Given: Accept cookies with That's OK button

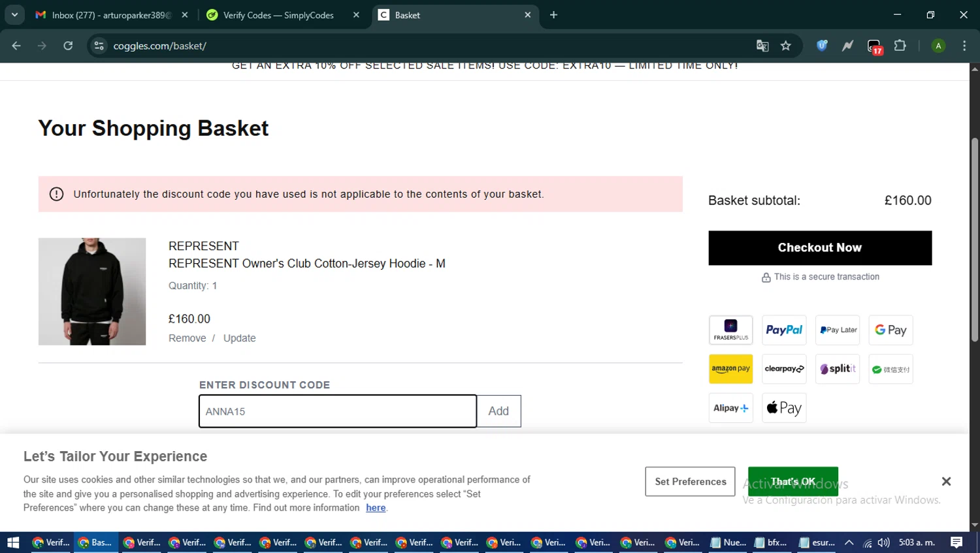Looking at the screenshot, I should (793, 481).
